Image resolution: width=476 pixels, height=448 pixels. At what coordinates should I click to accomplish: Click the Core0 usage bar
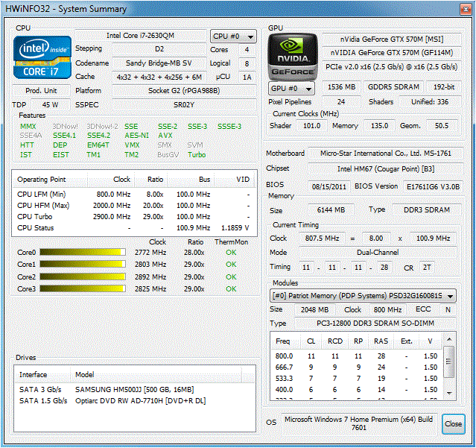point(83,252)
